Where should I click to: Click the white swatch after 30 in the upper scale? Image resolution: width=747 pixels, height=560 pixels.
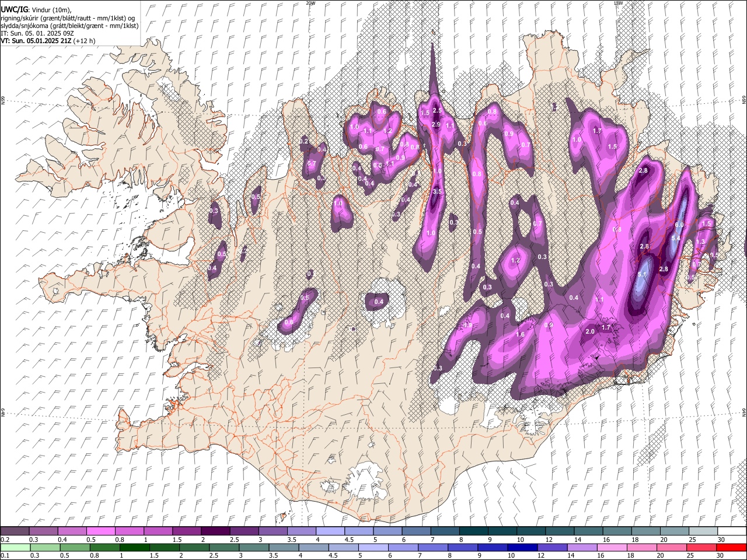(x=731, y=531)
